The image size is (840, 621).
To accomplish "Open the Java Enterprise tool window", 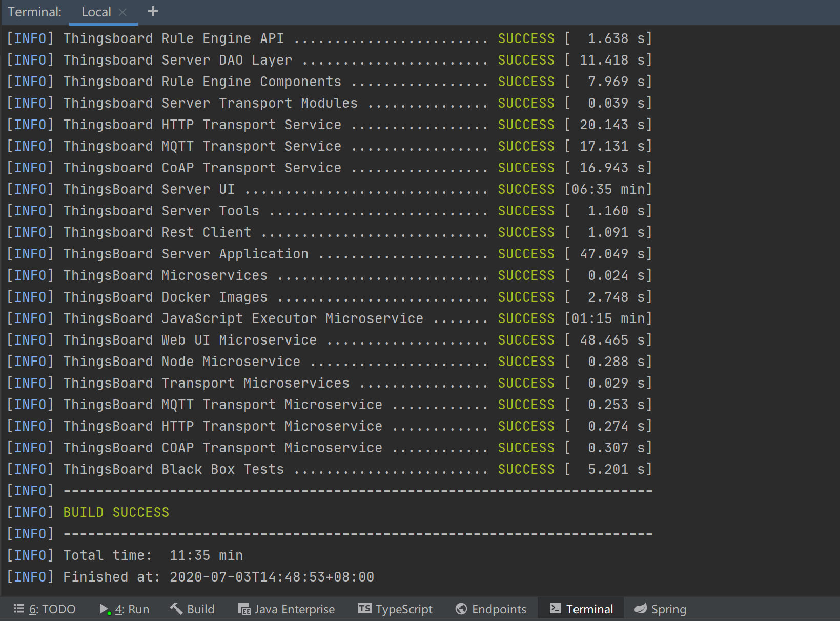I will [286, 609].
